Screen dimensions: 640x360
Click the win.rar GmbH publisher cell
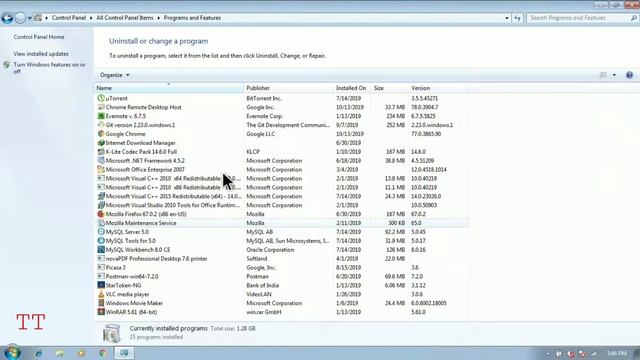[x=264, y=312]
